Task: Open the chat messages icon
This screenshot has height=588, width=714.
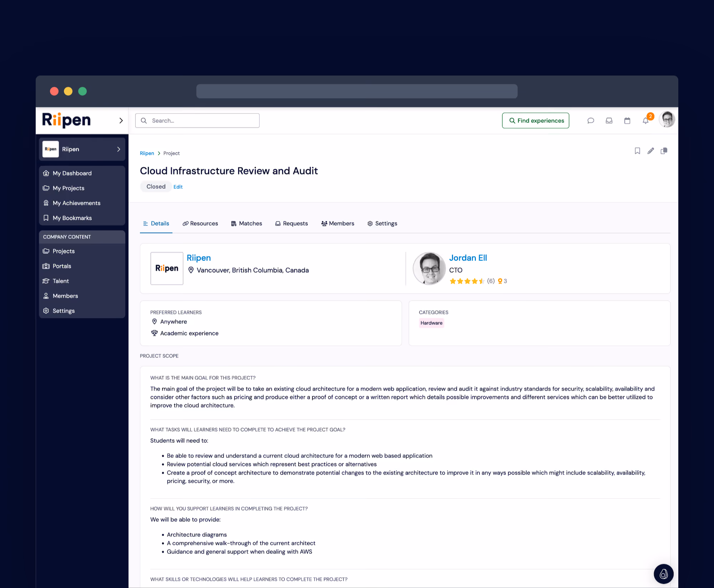Action: [x=590, y=121]
